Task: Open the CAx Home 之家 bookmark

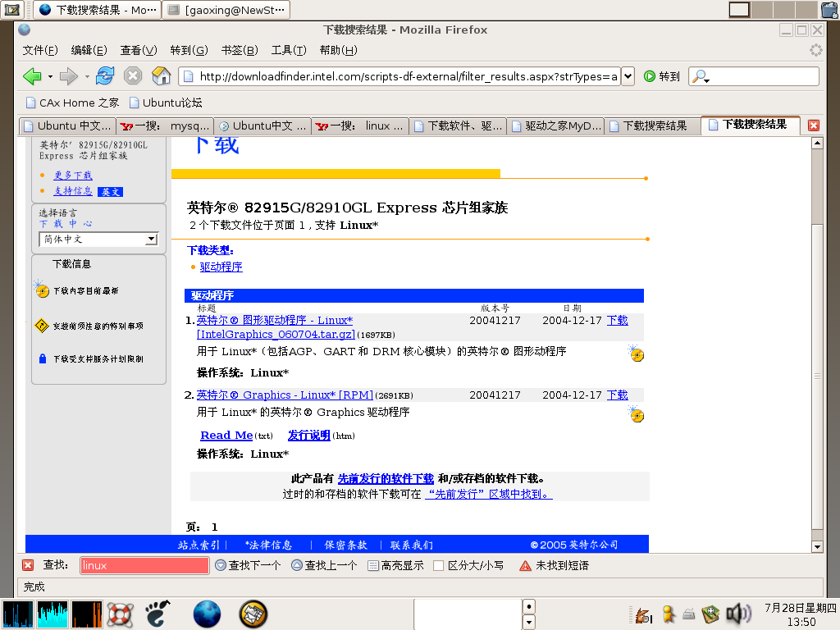Action: click(x=72, y=103)
